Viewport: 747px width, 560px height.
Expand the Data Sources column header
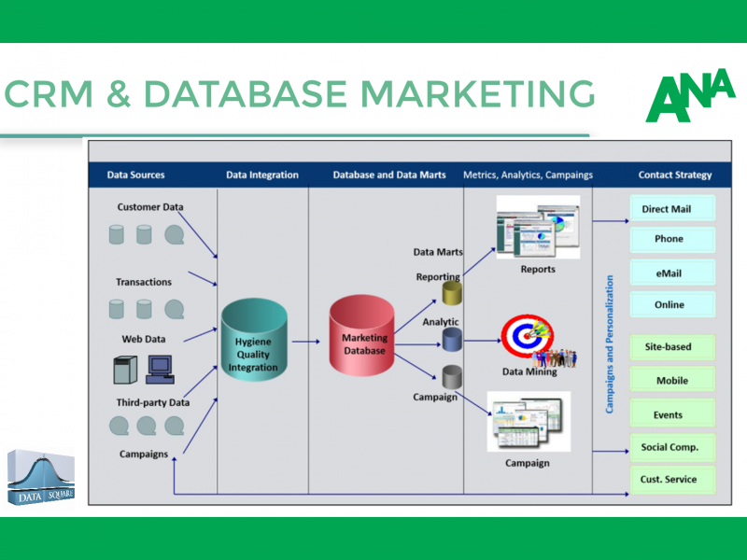[x=136, y=175]
